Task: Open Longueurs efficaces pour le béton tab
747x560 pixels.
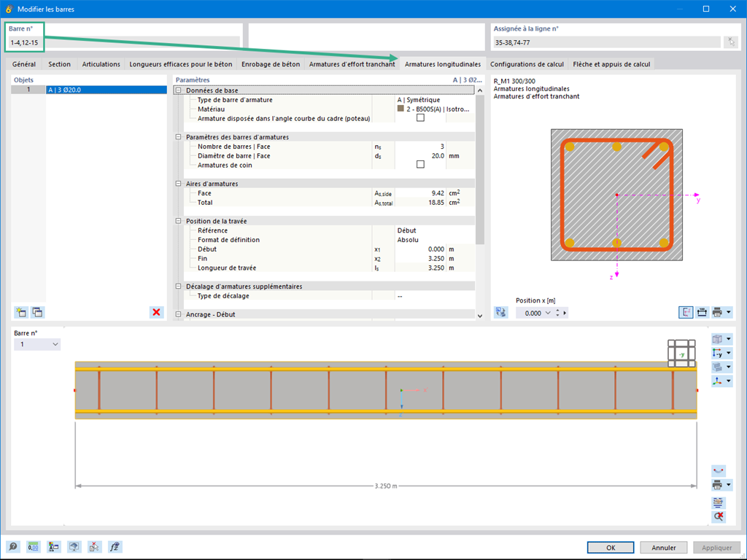Action: click(181, 64)
